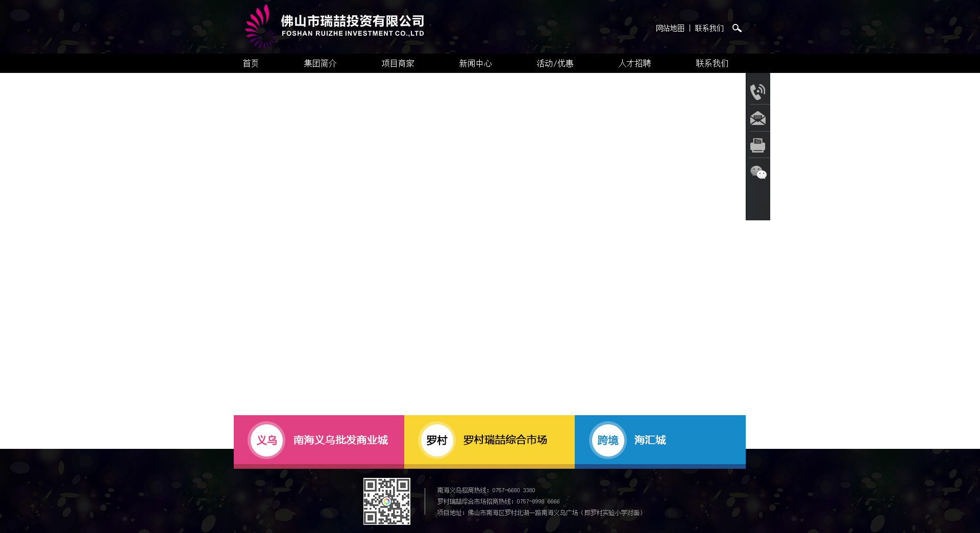Go to 首页 in navigation bar
Image resolution: width=980 pixels, height=533 pixels.
(251, 63)
